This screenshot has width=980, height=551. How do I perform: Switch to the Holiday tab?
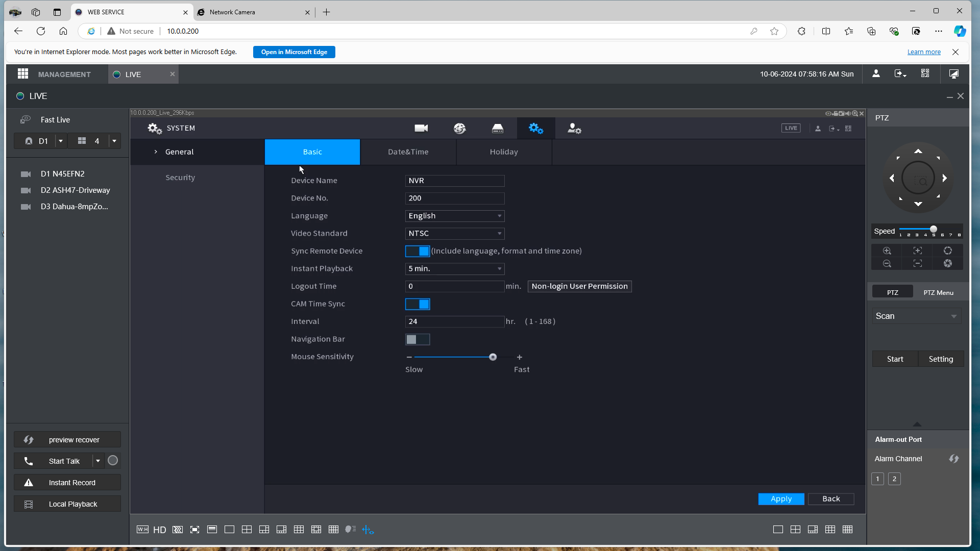tap(504, 152)
